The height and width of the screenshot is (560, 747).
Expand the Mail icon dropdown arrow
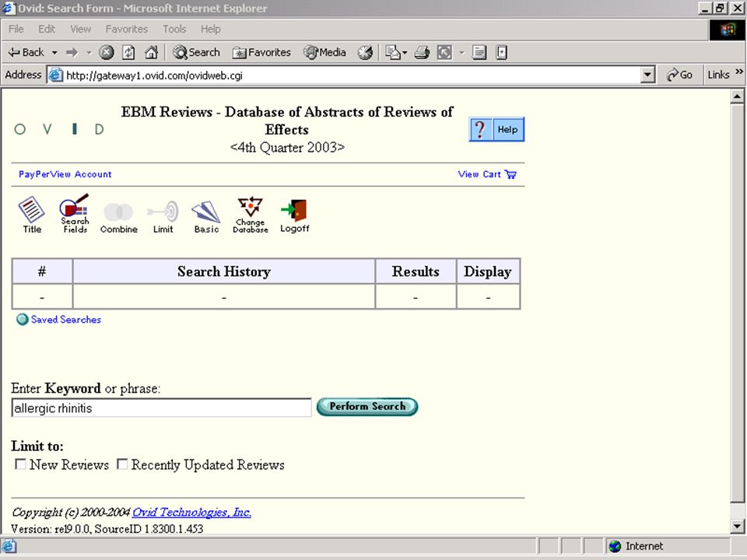pos(405,52)
